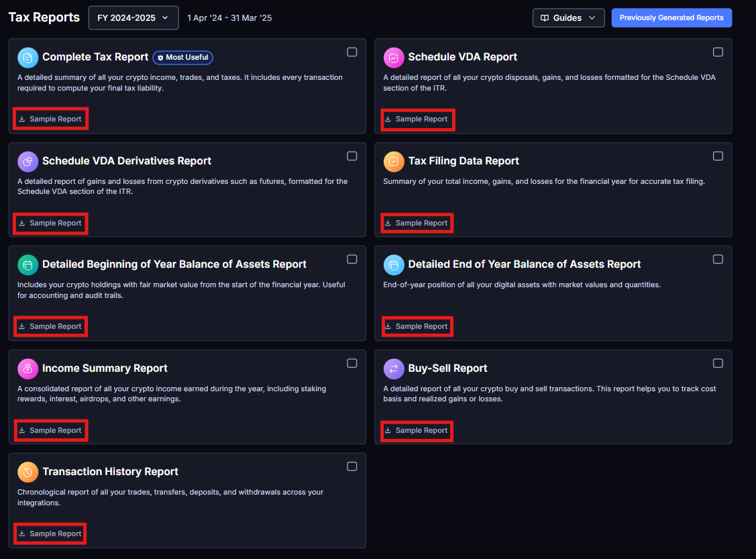Click the Tax Filing Data Report checkmark icon
This screenshot has width=756, height=559.
[x=394, y=162]
